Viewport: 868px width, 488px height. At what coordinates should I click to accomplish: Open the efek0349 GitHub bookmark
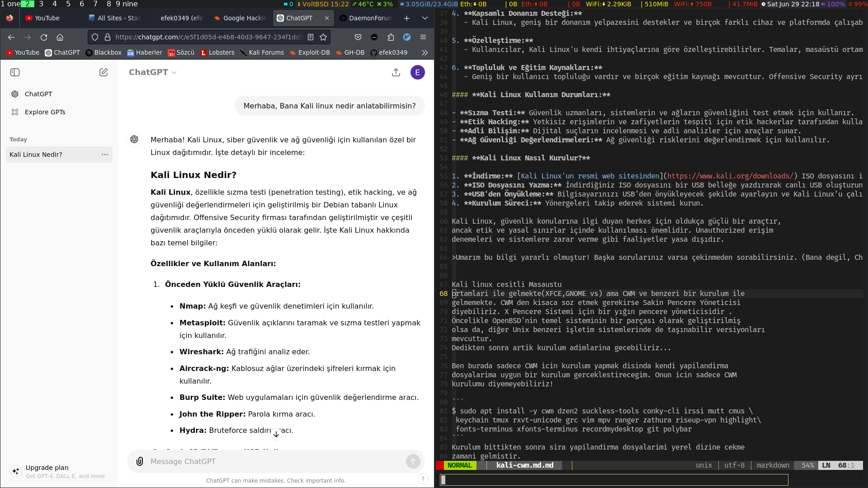389,52
